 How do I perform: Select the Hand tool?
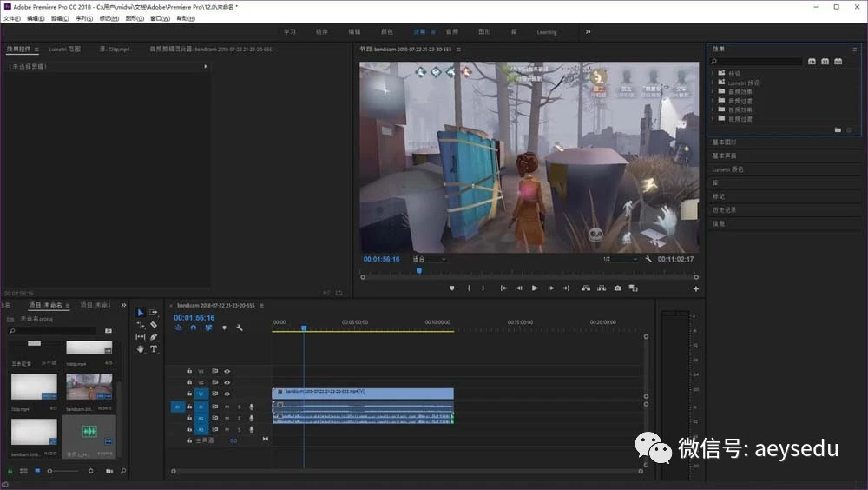click(x=141, y=349)
